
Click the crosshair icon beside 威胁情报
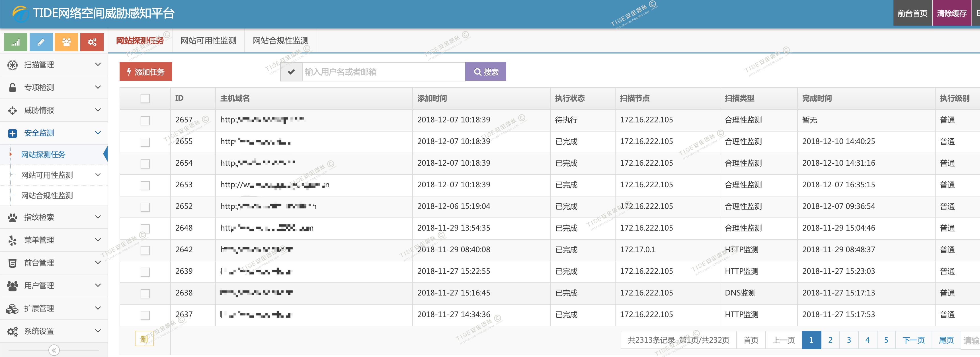[13, 110]
